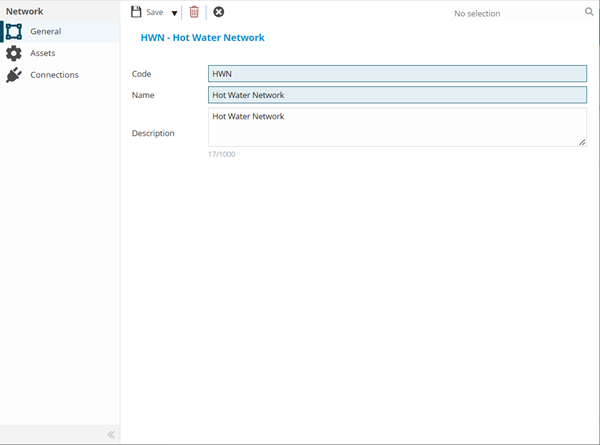Open the Save options dropdown arrow
Viewport: 600px width, 445px height.
(174, 13)
